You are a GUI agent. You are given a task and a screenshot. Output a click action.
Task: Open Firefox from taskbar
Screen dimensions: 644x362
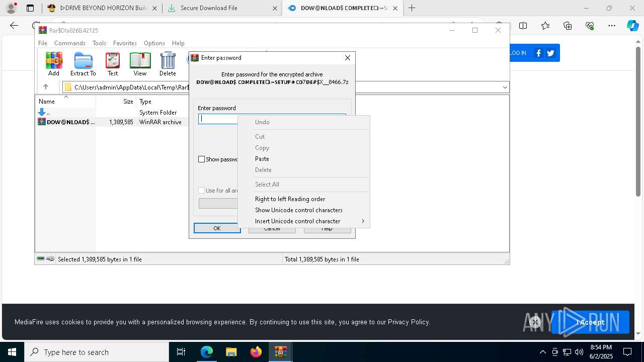[256, 352]
